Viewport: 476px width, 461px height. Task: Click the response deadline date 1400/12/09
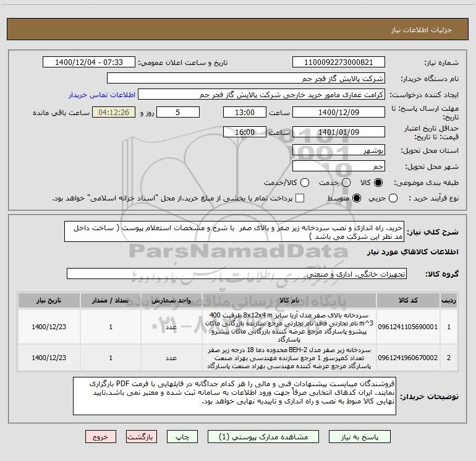pos(339,112)
